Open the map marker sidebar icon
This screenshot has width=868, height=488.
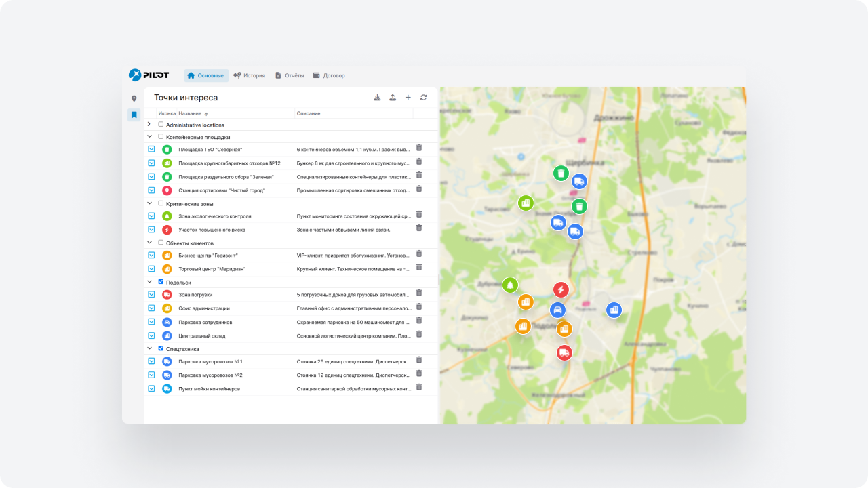(134, 99)
